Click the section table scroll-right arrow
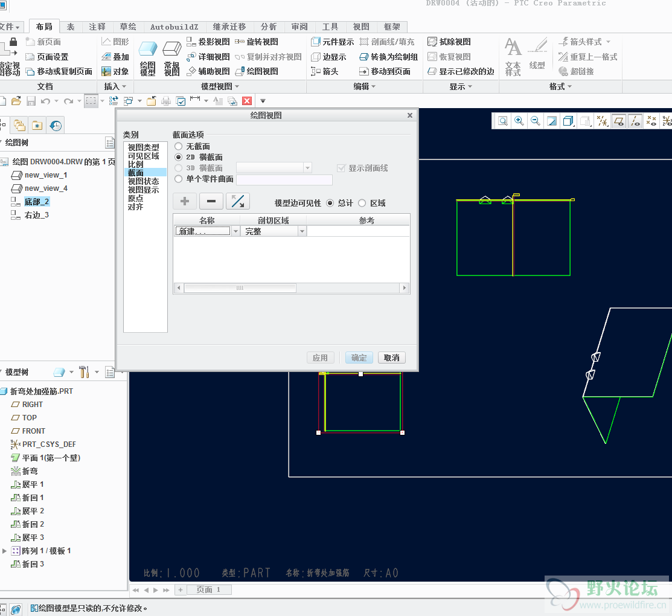 click(x=405, y=288)
